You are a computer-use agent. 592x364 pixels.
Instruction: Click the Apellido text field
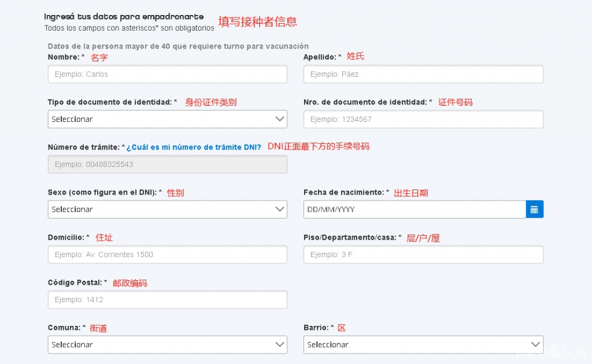[423, 74]
